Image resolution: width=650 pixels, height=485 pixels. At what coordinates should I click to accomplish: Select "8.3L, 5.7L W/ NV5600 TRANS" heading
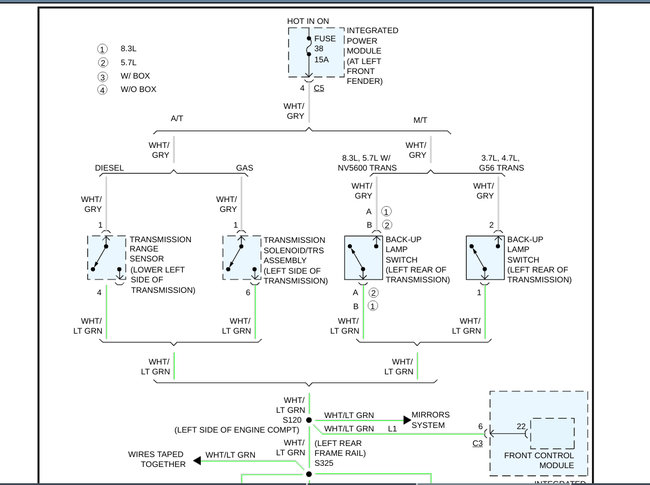point(367,163)
